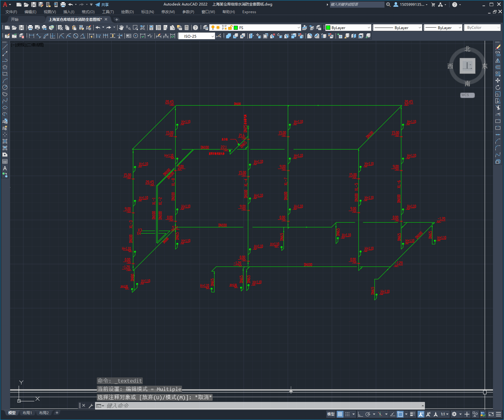Click the Share paper-plane icon

click(98, 5)
